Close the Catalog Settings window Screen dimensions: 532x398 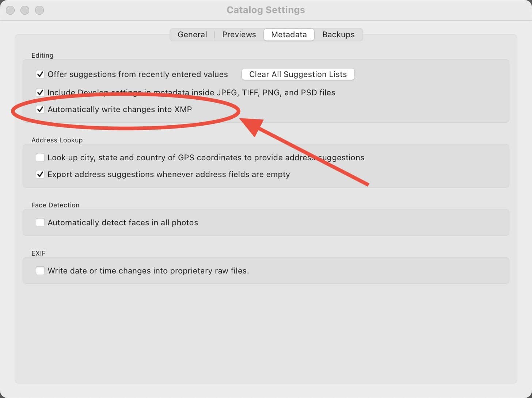(10, 10)
